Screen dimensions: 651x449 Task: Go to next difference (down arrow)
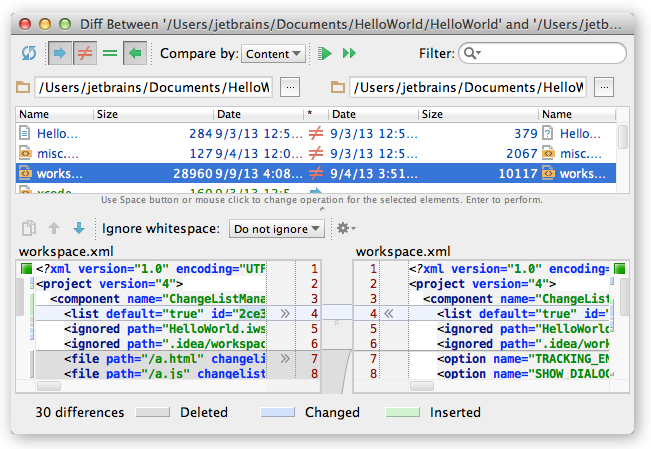[x=79, y=228]
